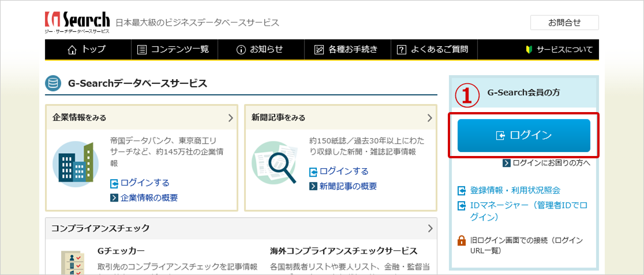Open the お知らせ menu item
This screenshot has width=644, height=275.
[x=260, y=50]
